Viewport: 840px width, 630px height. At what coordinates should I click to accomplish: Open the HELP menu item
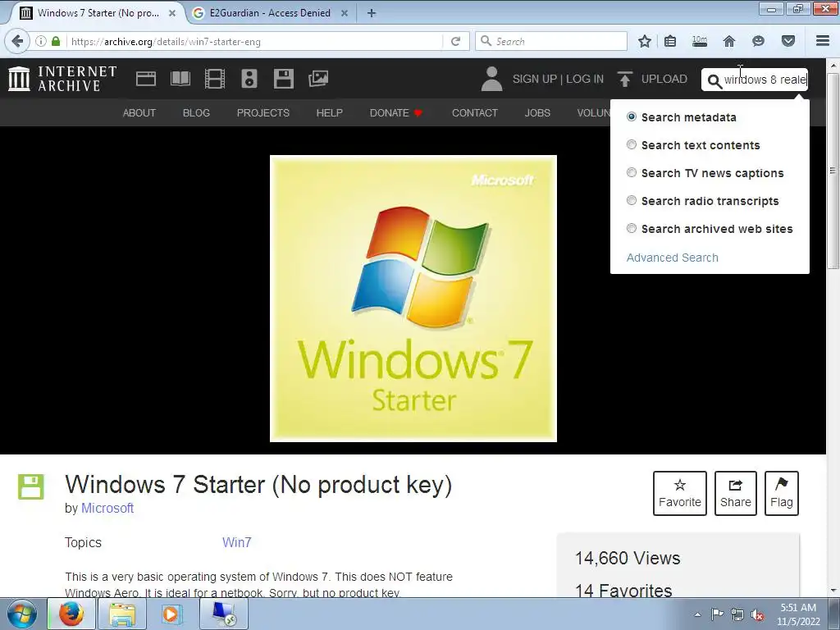point(329,113)
